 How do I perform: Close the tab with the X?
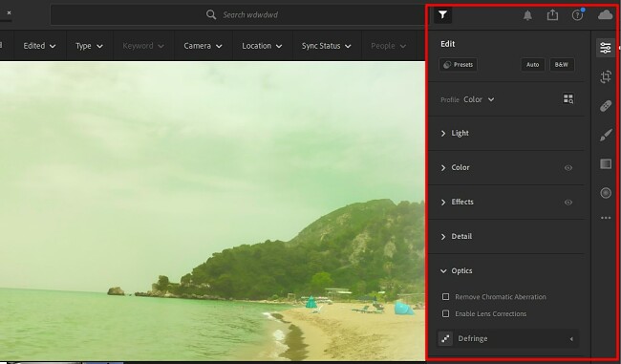[x=9, y=12]
